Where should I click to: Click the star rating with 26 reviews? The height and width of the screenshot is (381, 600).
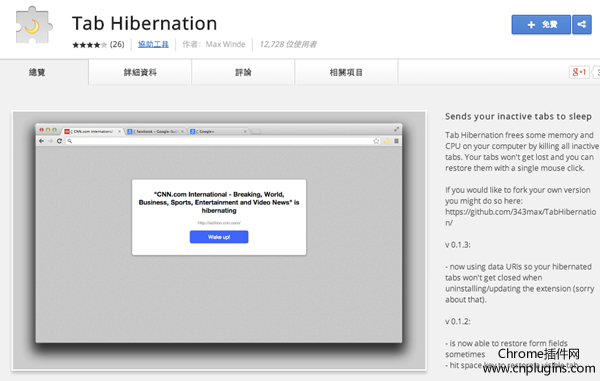(98, 44)
